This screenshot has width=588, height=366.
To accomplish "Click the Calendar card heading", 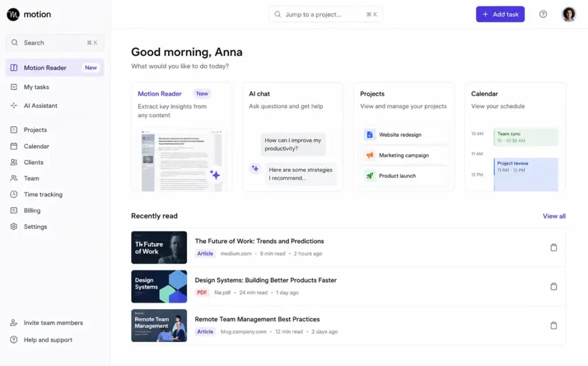I will pos(485,94).
